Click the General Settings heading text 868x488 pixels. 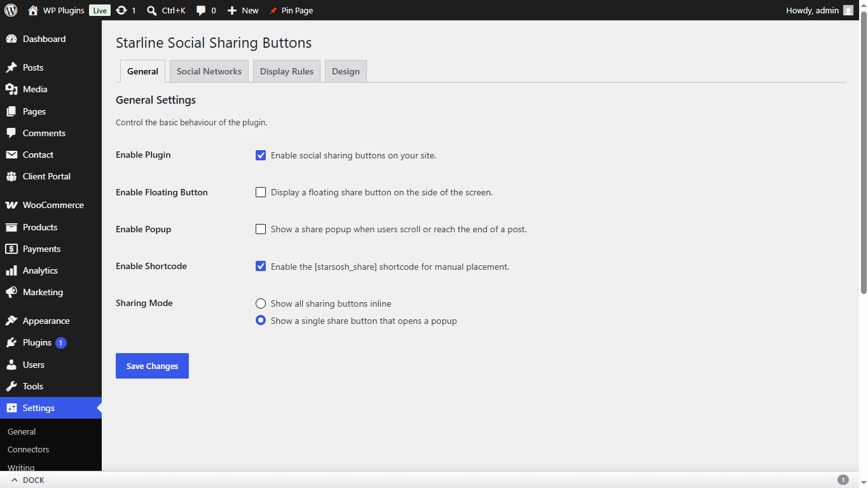tap(156, 100)
